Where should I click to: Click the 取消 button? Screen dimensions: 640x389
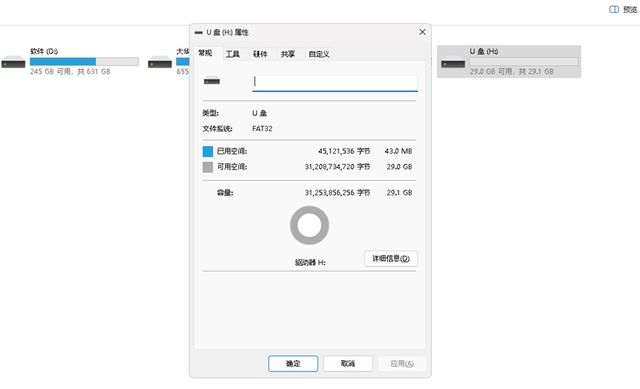(x=348, y=363)
